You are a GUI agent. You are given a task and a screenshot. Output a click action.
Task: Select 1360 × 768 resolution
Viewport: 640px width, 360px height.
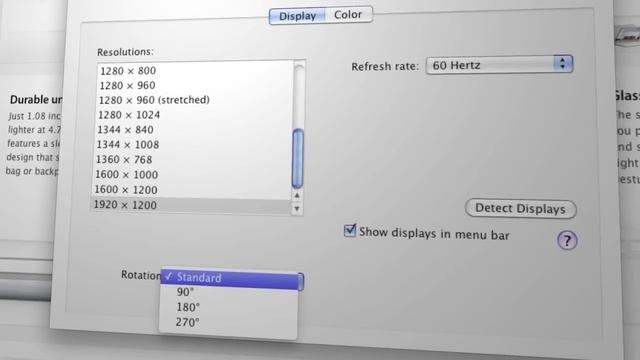coord(193,160)
